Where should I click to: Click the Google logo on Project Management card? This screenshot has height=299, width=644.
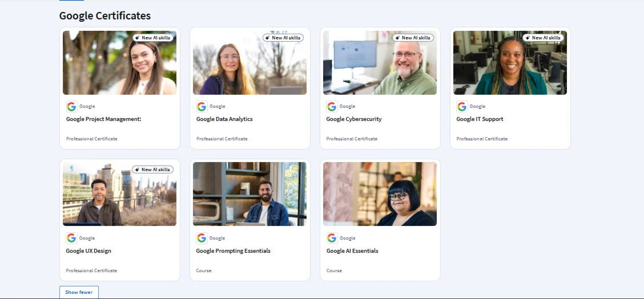pyautogui.click(x=71, y=106)
